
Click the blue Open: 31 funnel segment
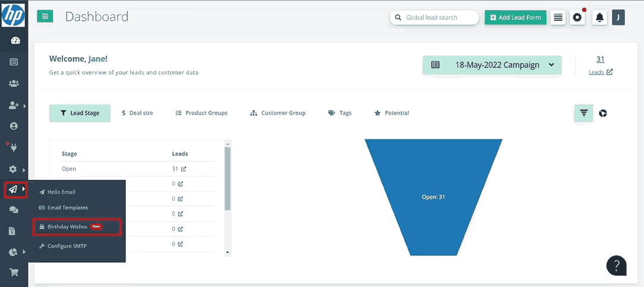pos(433,196)
